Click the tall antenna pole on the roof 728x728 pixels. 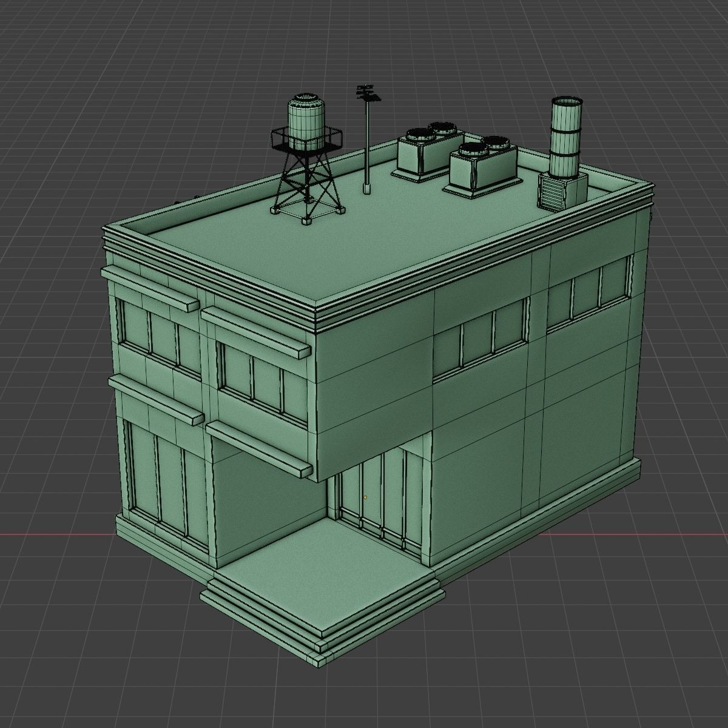click(367, 140)
